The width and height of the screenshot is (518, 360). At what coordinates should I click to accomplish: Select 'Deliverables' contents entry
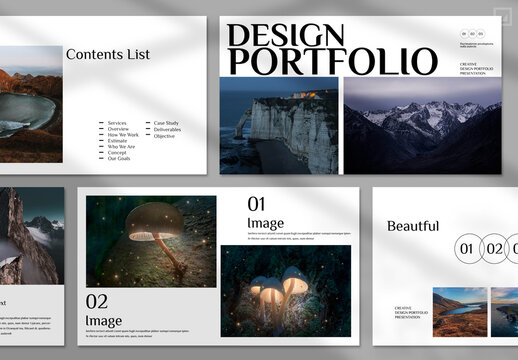(x=167, y=129)
